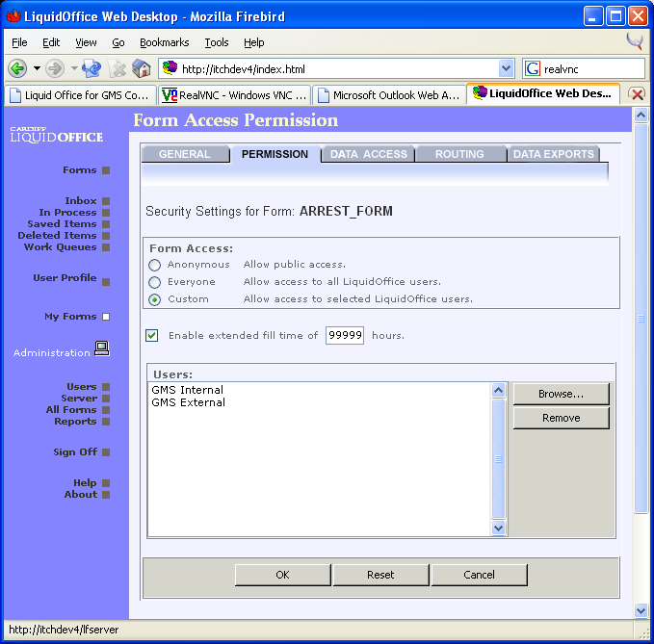Switch to the Data Access tab
654x644 pixels.
click(x=368, y=154)
